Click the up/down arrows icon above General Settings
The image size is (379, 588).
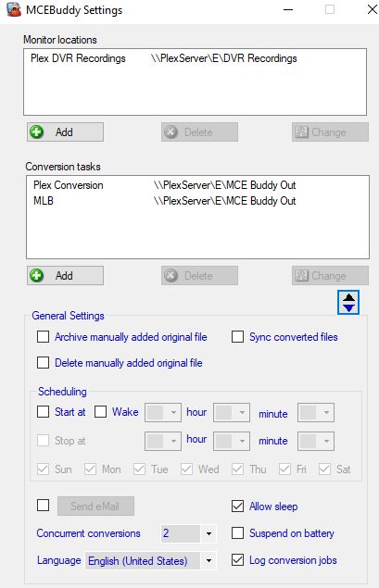click(348, 302)
